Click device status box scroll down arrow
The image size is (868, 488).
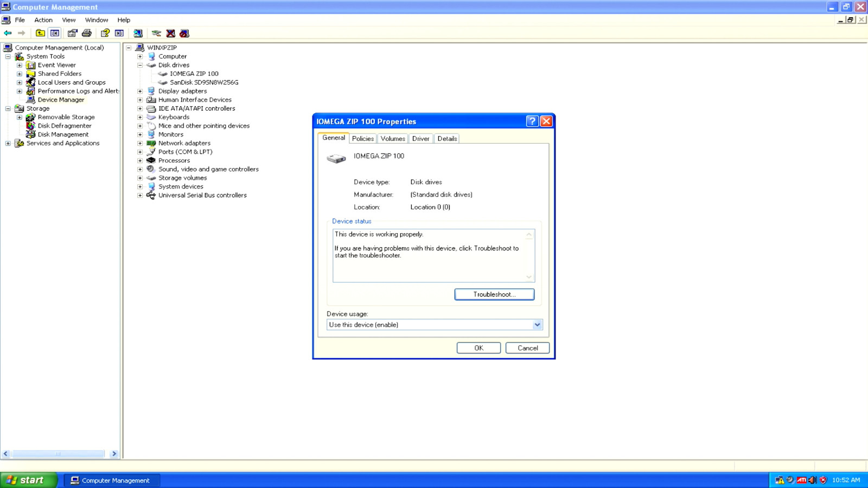point(529,277)
